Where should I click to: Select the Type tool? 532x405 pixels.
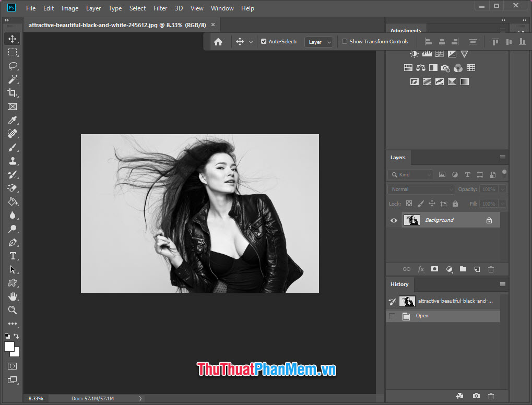tap(13, 256)
